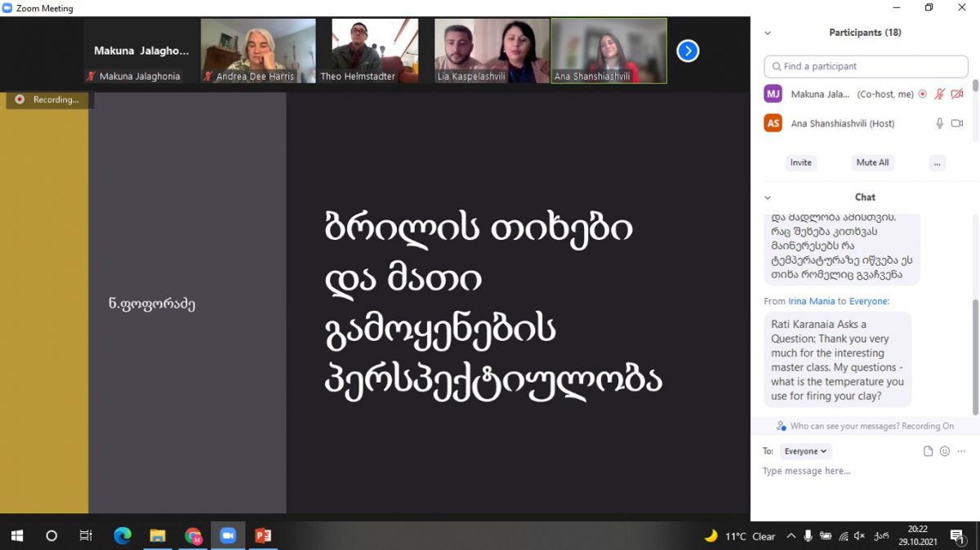This screenshot has height=550, width=980.
Task: Open the chat more options ellipsis
Action: [x=961, y=451]
